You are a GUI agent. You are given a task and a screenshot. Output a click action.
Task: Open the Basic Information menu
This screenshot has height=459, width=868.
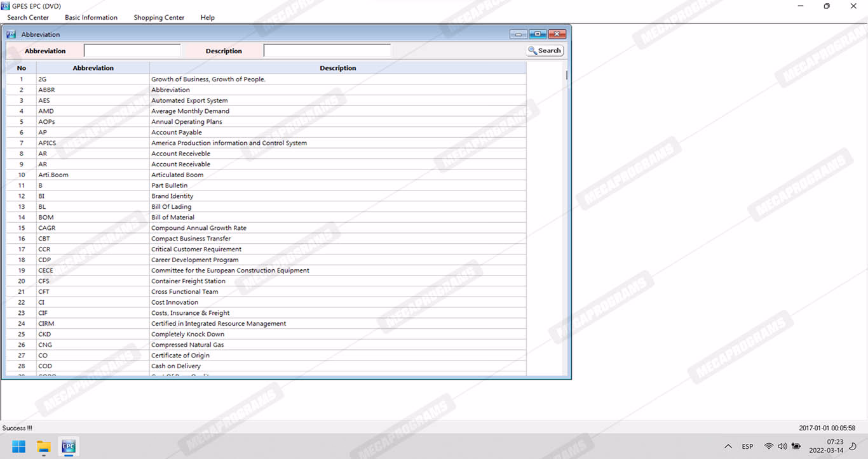[91, 18]
